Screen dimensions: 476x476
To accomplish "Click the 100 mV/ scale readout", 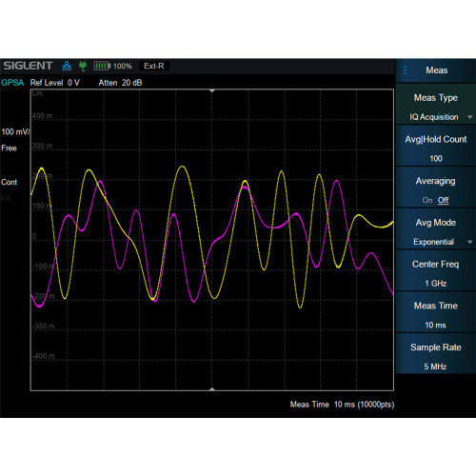I will click(x=15, y=131).
